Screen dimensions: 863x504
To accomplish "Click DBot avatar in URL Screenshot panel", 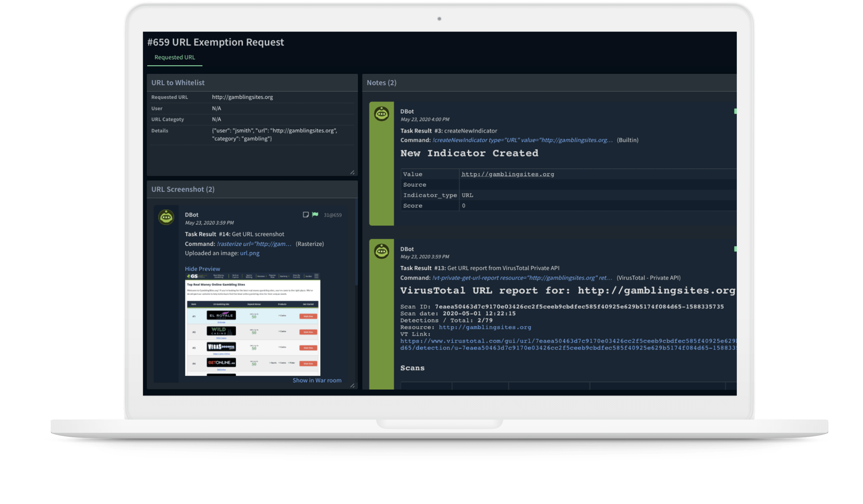I will click(166, 217).
